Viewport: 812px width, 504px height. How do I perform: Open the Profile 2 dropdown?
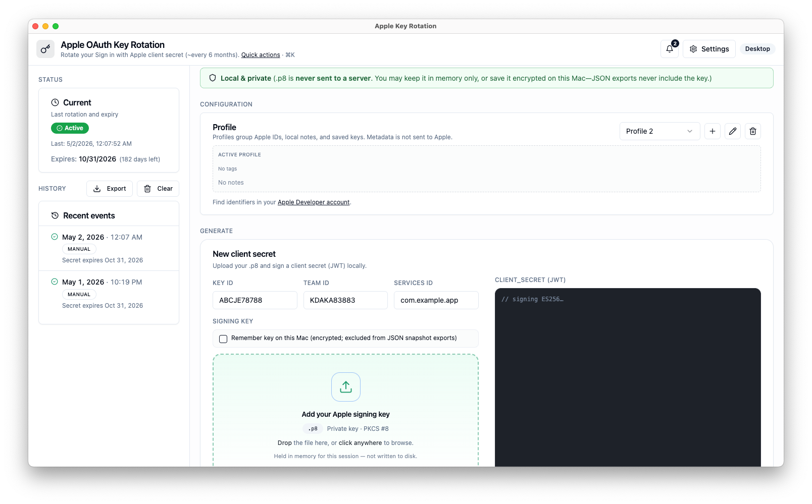point(659,131)
